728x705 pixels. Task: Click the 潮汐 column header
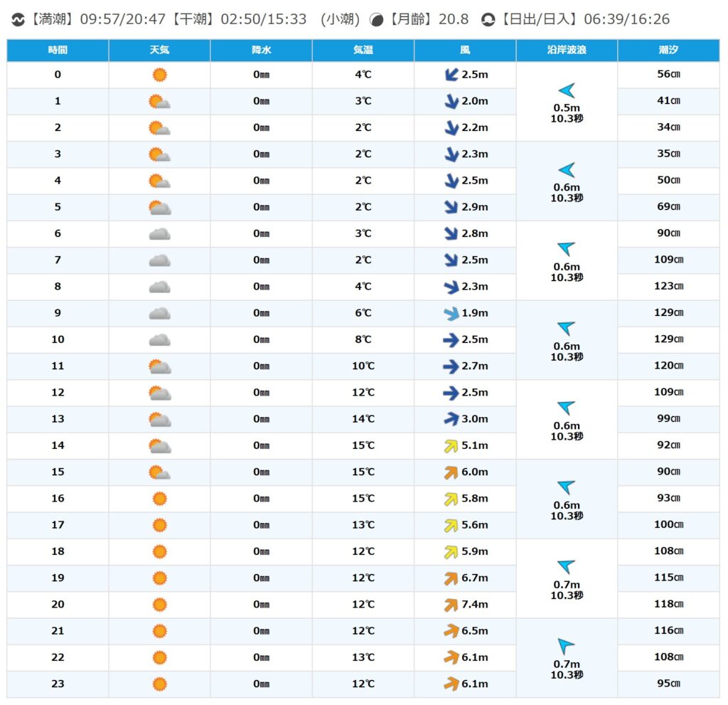pos(668,51)
